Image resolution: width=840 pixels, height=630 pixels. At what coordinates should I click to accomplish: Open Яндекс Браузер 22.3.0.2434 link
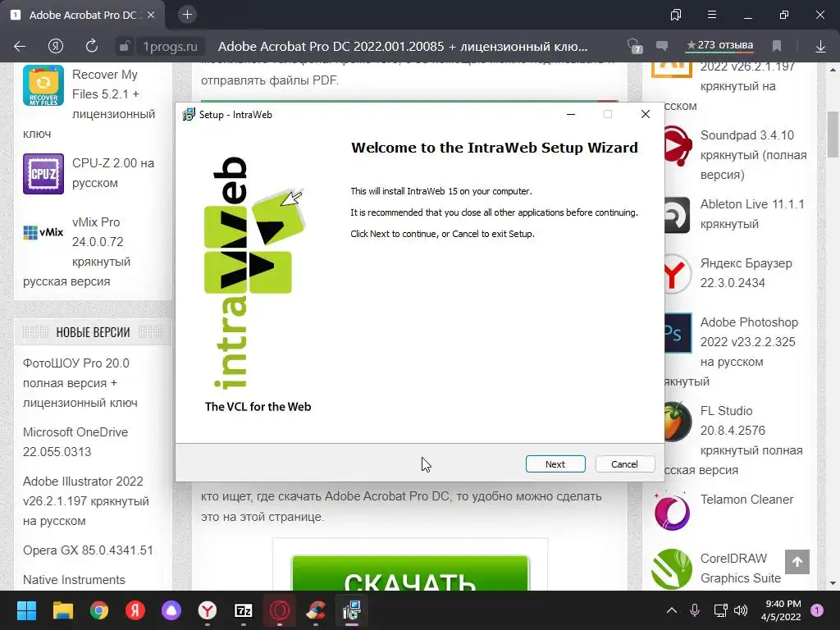pos(746,272)
